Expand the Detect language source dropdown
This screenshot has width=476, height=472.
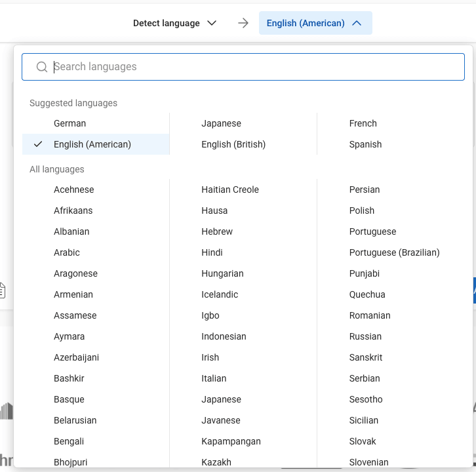pyautogui.click(x=174, y=23)
